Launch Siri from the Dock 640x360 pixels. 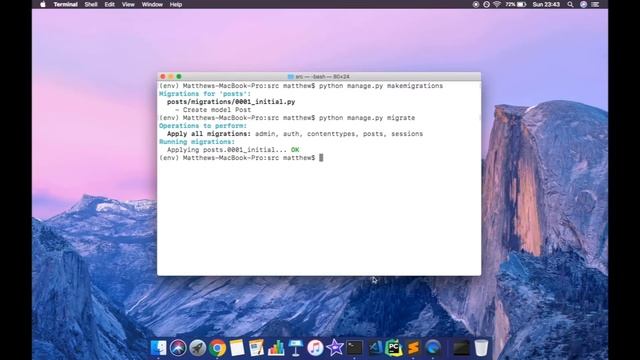click(x=178, y=348)
